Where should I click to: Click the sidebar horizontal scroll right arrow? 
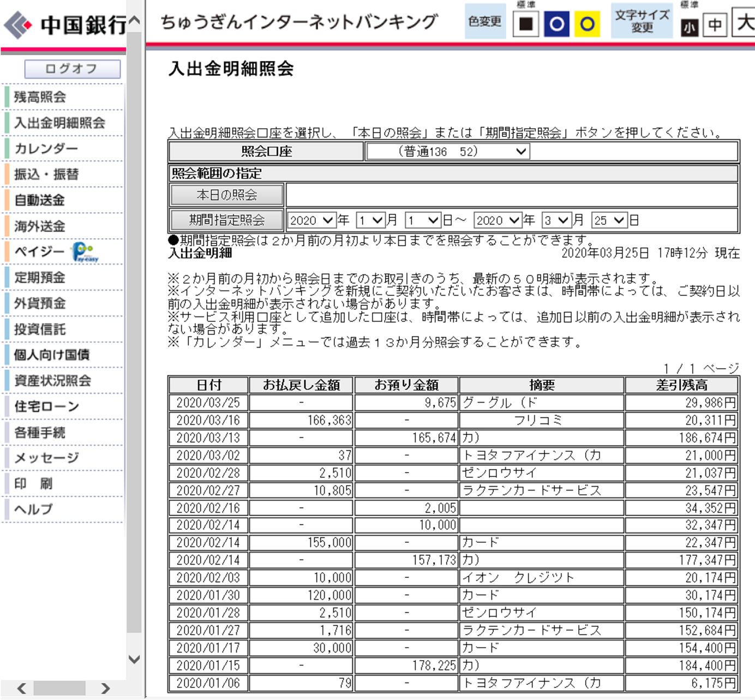(105, 689)
